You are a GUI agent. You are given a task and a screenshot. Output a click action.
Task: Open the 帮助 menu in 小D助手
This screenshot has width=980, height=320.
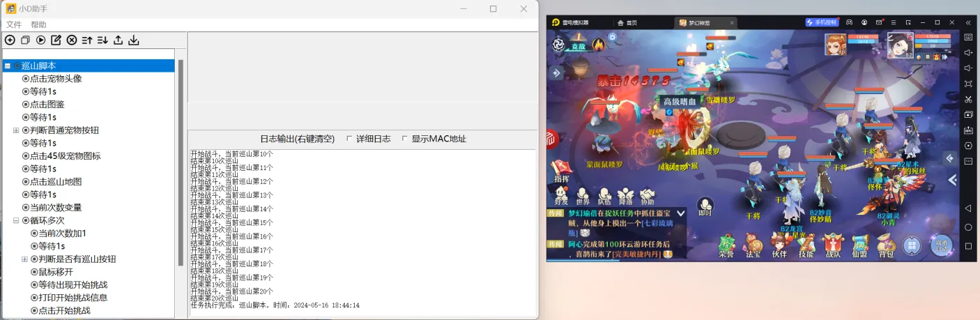click(x=38, y=24)
